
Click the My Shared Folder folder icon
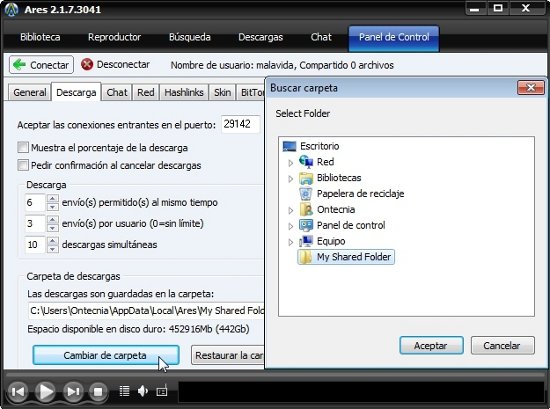pyautogui.click(x=306, y=257)
